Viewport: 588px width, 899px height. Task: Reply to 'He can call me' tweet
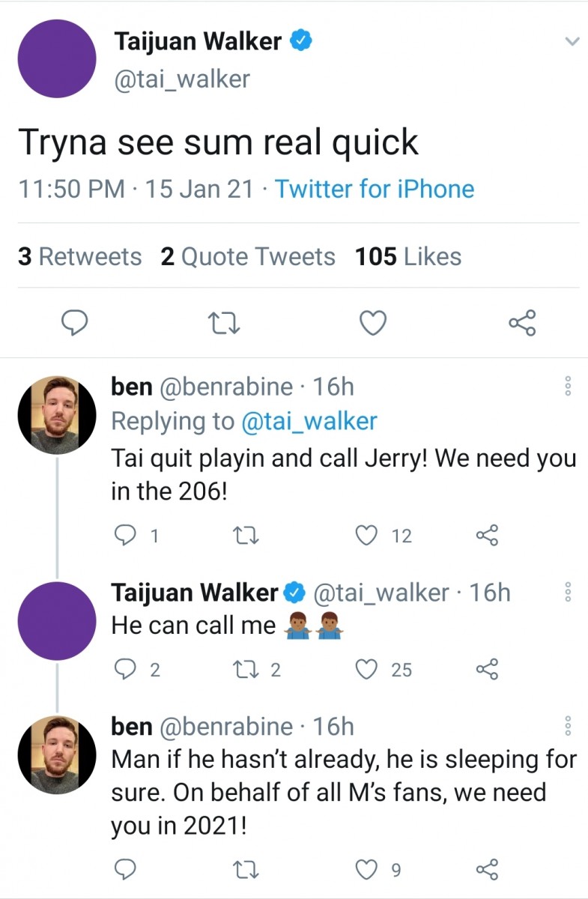pos(126,669)
